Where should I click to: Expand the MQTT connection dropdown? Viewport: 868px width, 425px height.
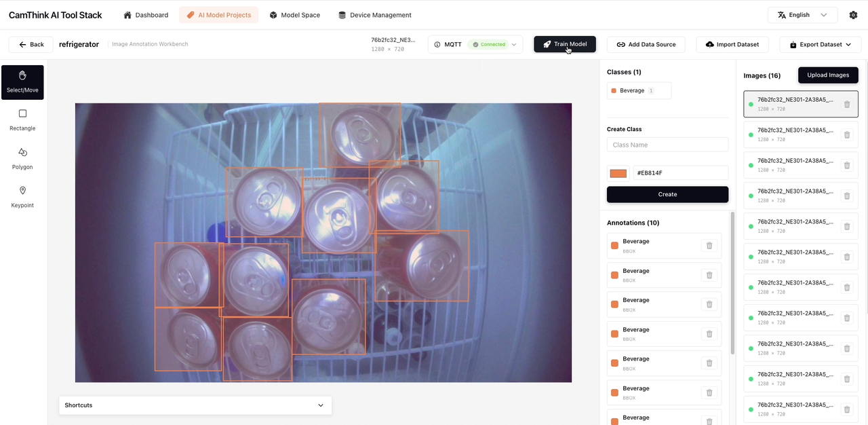click(514, 45)
